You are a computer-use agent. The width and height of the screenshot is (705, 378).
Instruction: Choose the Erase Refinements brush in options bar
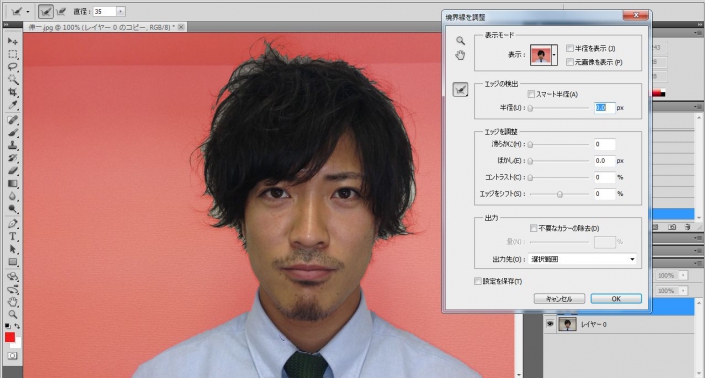coord(61,11)
